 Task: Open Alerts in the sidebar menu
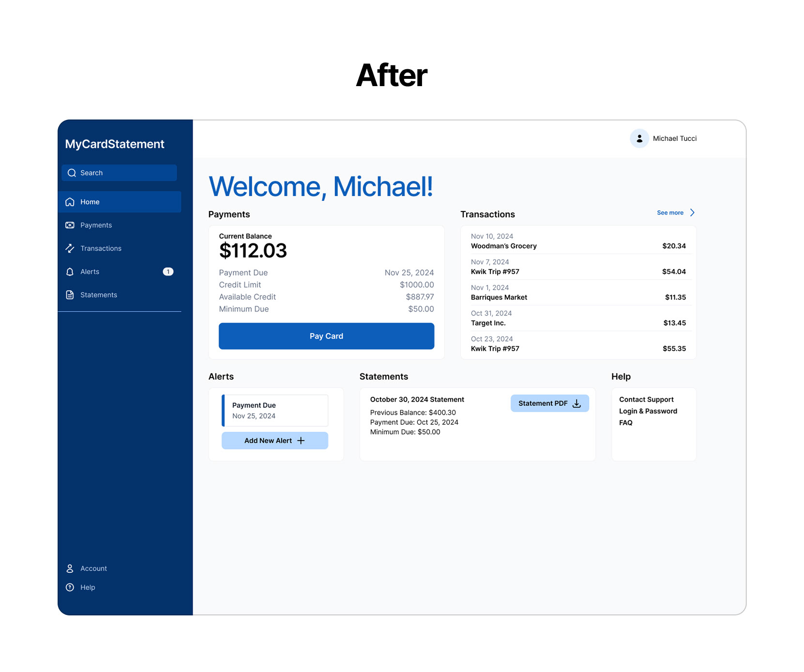point(120,272)
